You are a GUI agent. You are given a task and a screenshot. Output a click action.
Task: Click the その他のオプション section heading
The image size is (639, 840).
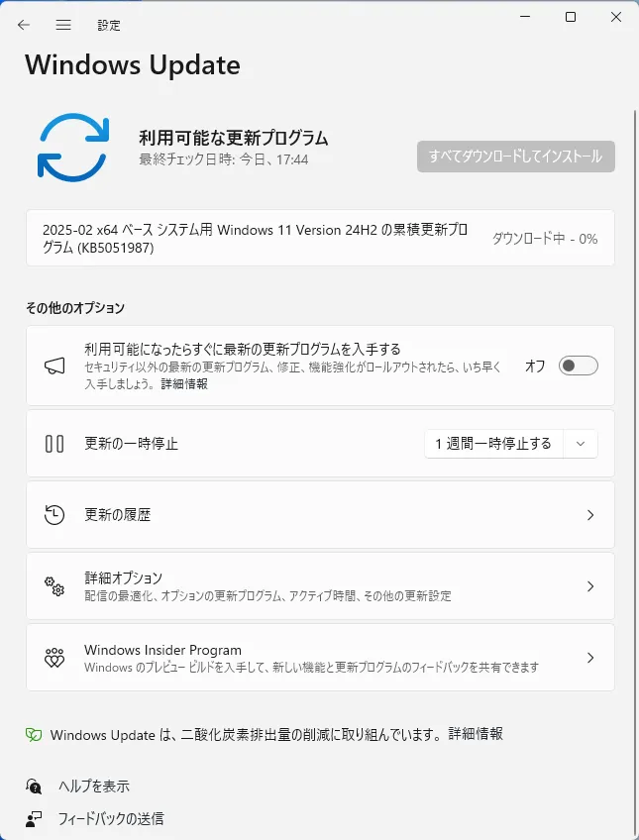(75, 307)
